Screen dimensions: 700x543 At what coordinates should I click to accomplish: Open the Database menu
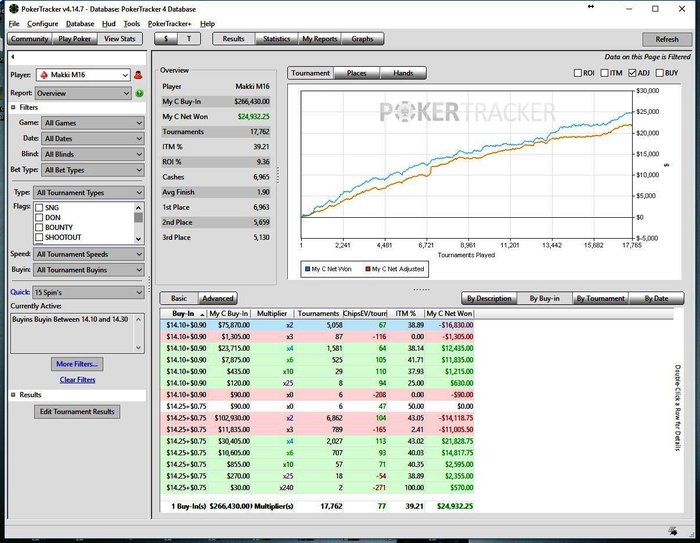(80, 24)
